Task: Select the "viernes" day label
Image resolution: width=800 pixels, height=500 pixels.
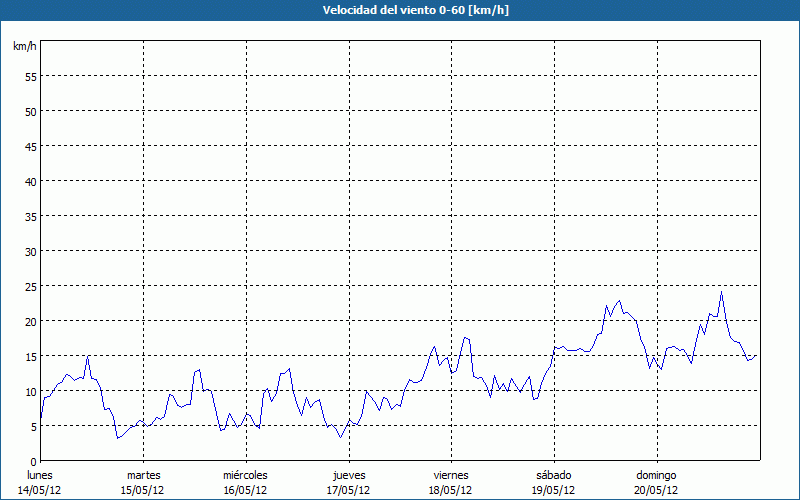Action: [x=451, y=475]
